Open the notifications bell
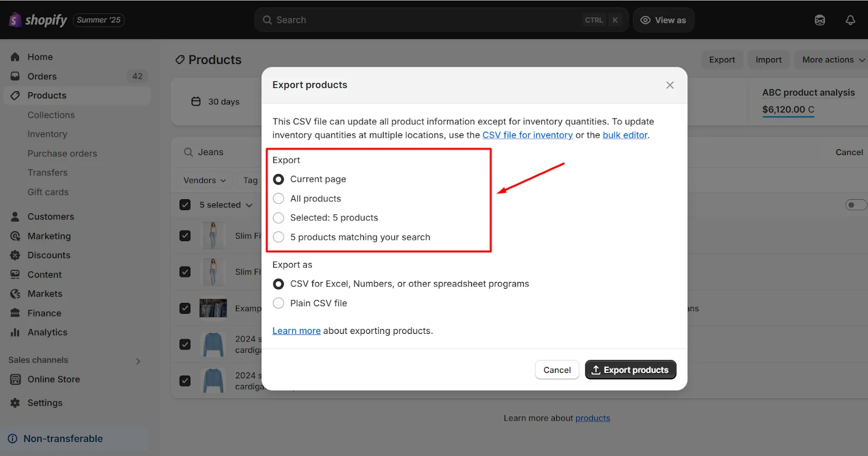 (850, 20)
